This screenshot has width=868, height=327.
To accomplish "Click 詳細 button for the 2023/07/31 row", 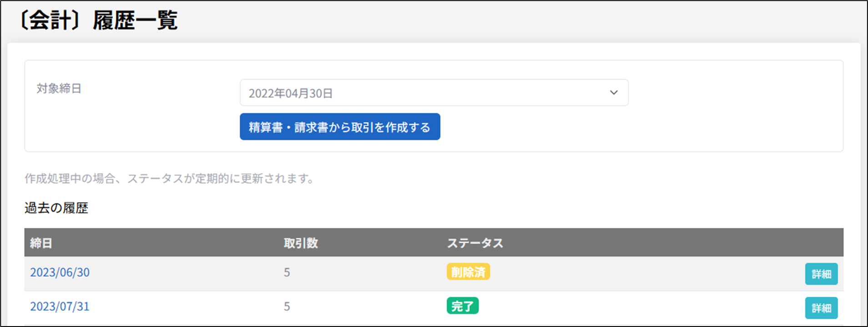I will pos(821,308).
